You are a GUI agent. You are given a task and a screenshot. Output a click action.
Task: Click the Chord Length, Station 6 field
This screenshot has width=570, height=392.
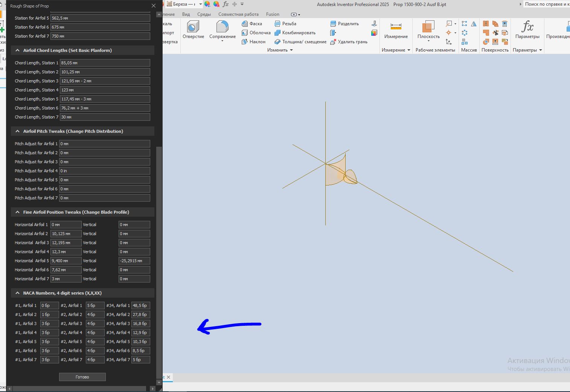(105, 108)
